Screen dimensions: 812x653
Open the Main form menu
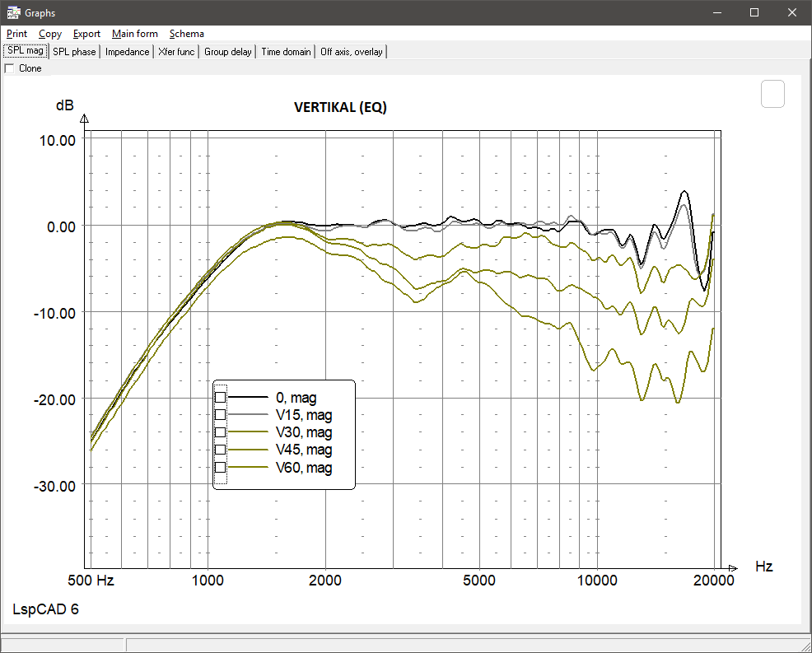click(134, 34)
